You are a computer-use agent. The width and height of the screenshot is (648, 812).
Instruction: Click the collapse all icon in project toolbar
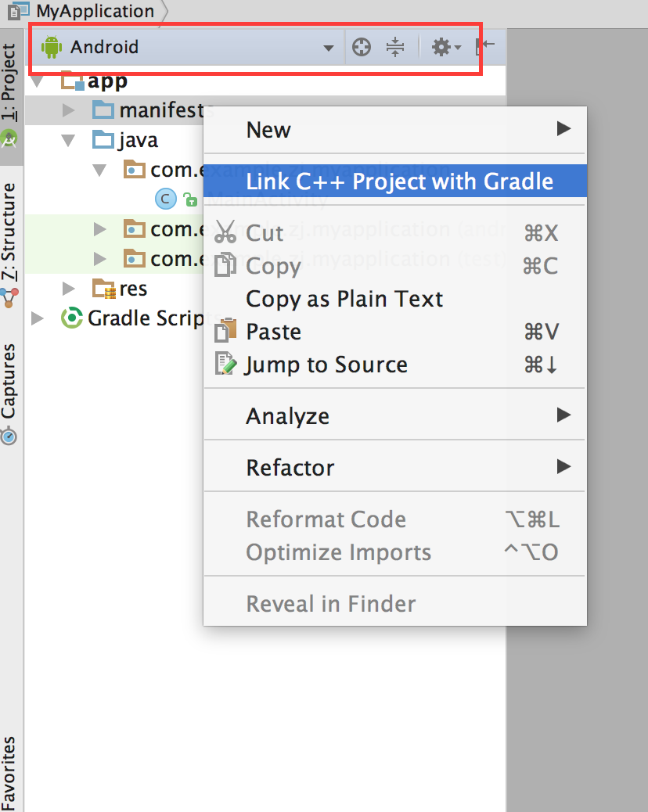(395, 47)
